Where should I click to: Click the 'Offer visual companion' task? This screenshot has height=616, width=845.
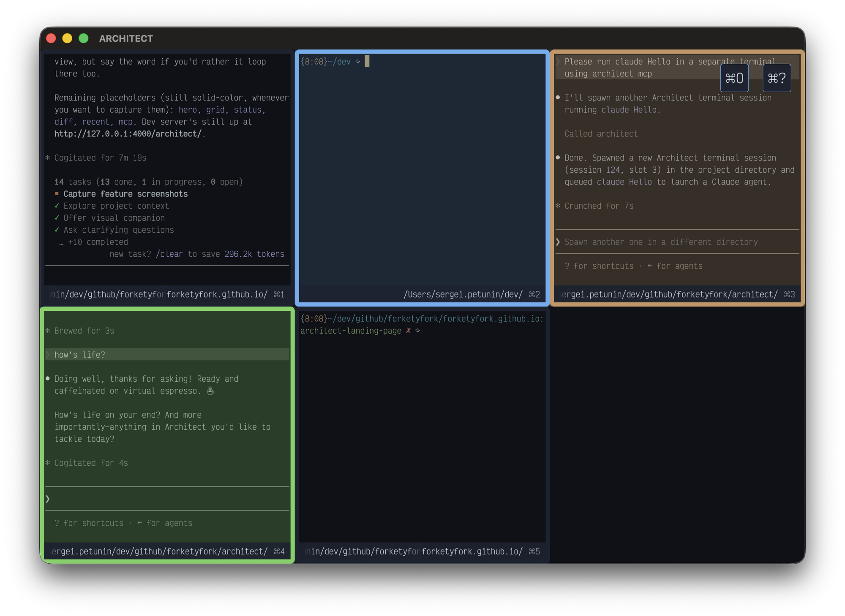pyautogui.click(x=114, y=218)
